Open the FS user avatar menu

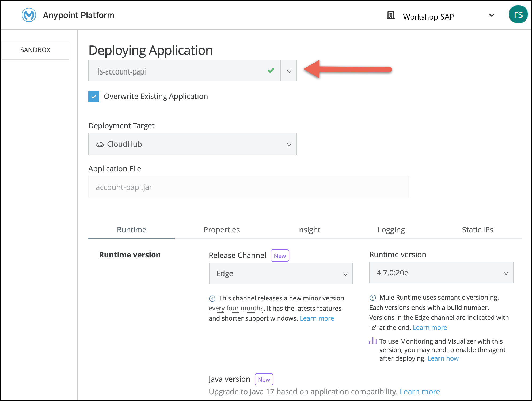pyautogui.click(x=518, y=15)
